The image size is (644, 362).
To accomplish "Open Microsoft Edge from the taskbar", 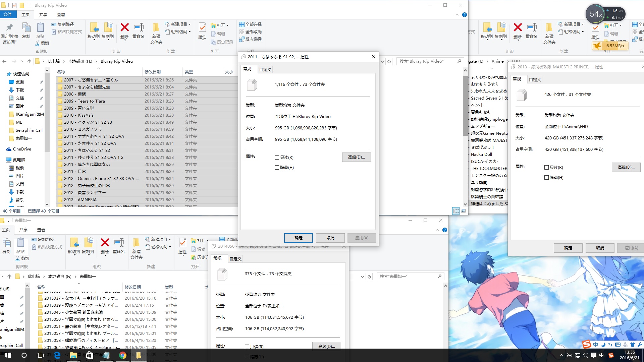I will [57, 355].
